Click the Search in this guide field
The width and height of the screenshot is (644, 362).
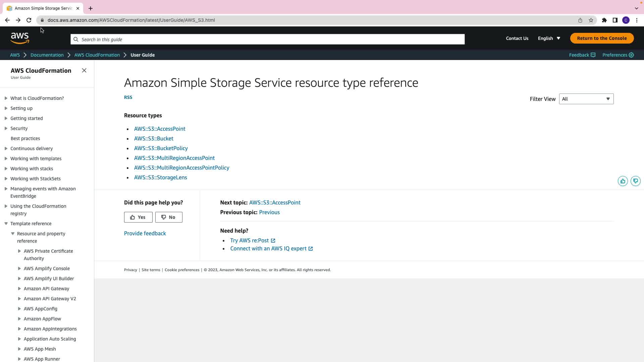pyautogui.click(x=267, y=39)
